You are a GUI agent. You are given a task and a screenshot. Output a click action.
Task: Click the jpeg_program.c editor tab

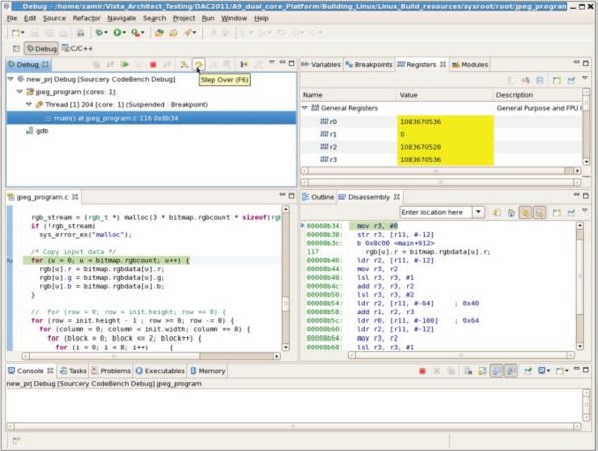43,197
